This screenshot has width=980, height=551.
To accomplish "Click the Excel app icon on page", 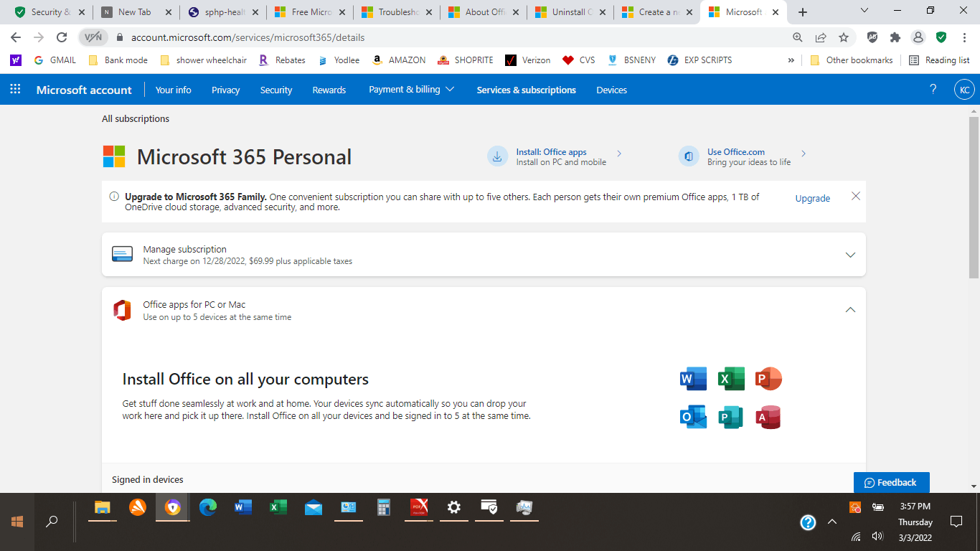I will coord(731,379).
